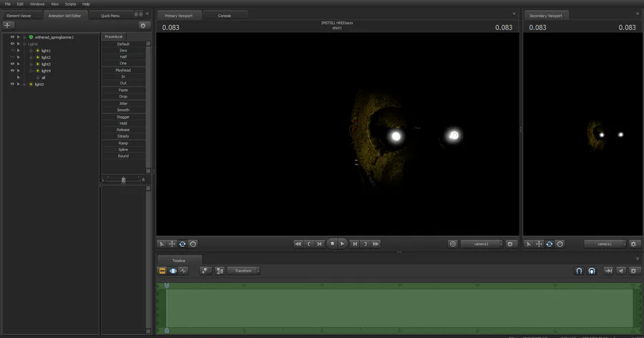Click the hourglass time tool icon on timeline
The height and width of the screenshot is (338, 644).
[220, 271]
